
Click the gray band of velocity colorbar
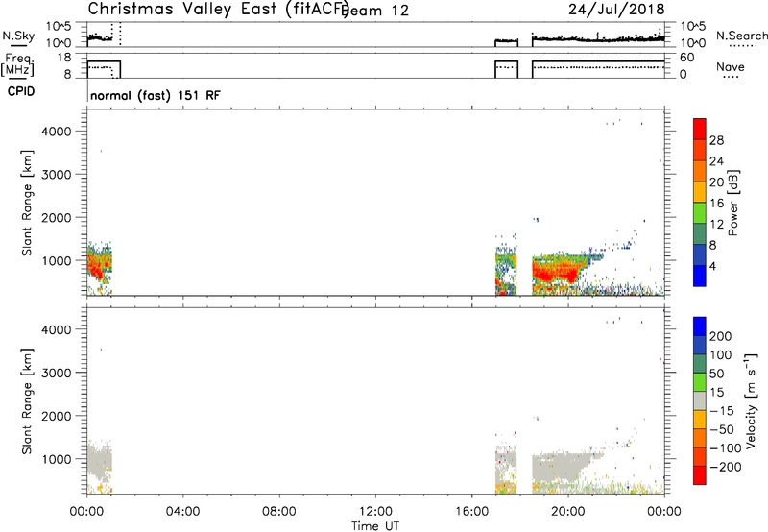click(x=700, y=400)
